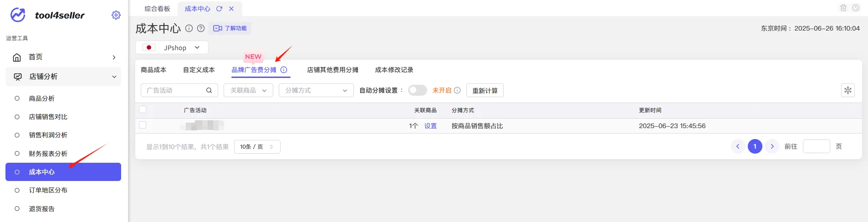Click the 广告活动 column header

coord(195,110)
